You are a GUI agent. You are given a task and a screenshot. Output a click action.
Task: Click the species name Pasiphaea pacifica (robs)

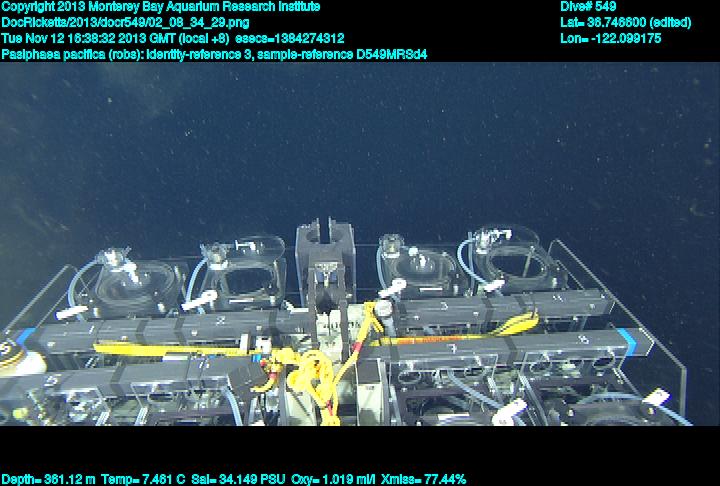pyautogui.click(x=72, y=55)
